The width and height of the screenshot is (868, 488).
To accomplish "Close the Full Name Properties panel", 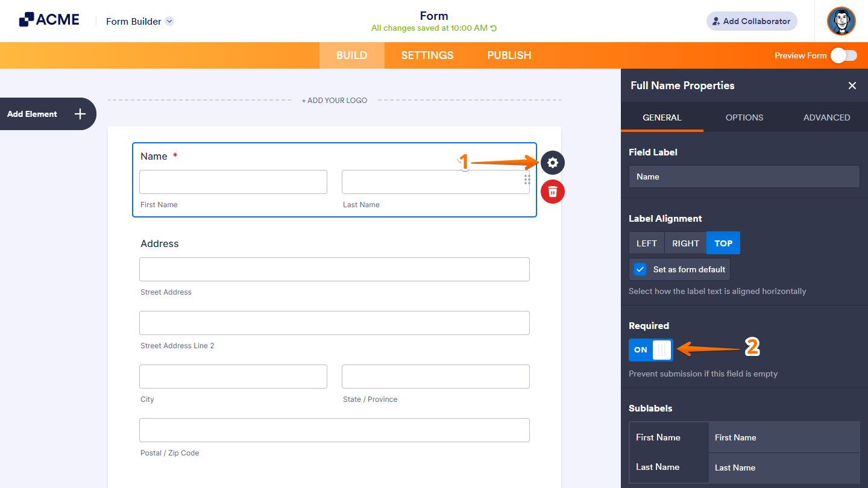I will 852,86.
